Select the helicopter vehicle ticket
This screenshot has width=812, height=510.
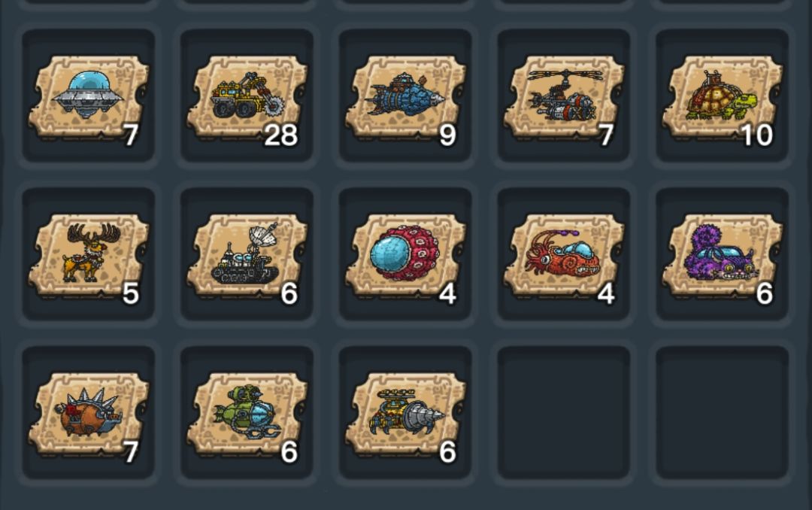click(x=564, y=97)
